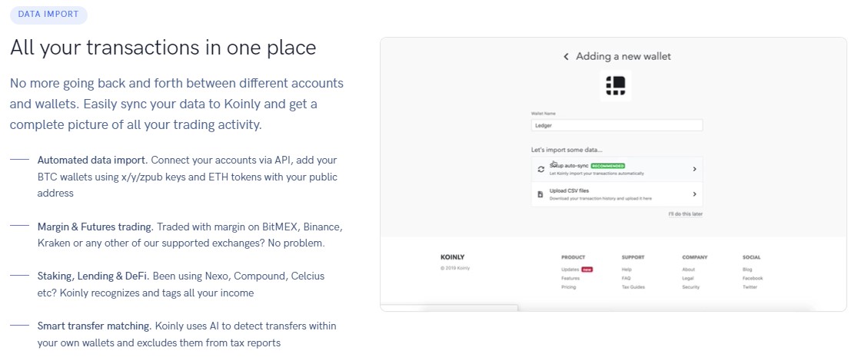
Task: Expand the Upload CSV files row chevron
Action: click(694, 194)
